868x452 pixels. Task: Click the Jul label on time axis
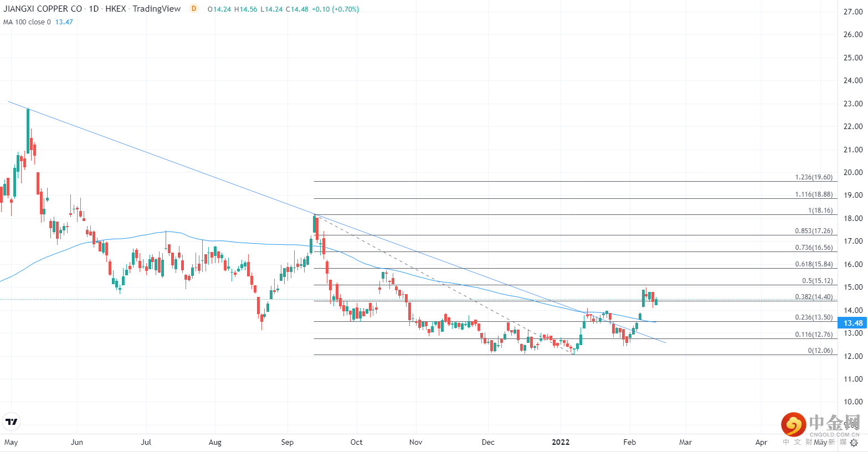(x=146, y=442)
